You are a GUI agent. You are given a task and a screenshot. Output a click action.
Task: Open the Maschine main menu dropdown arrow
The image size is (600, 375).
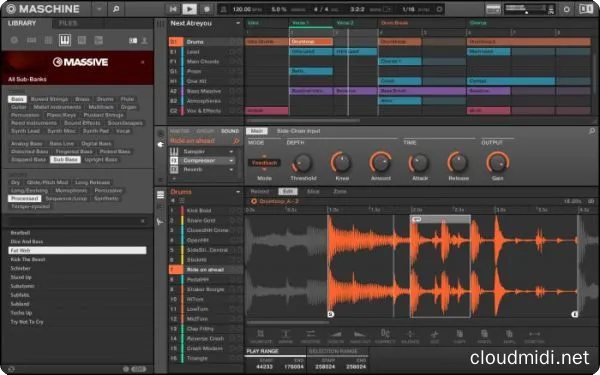point(99,9)
